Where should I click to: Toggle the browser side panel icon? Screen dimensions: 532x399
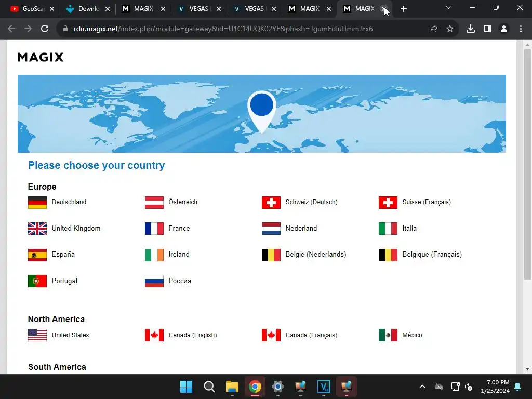coord(487,29)
